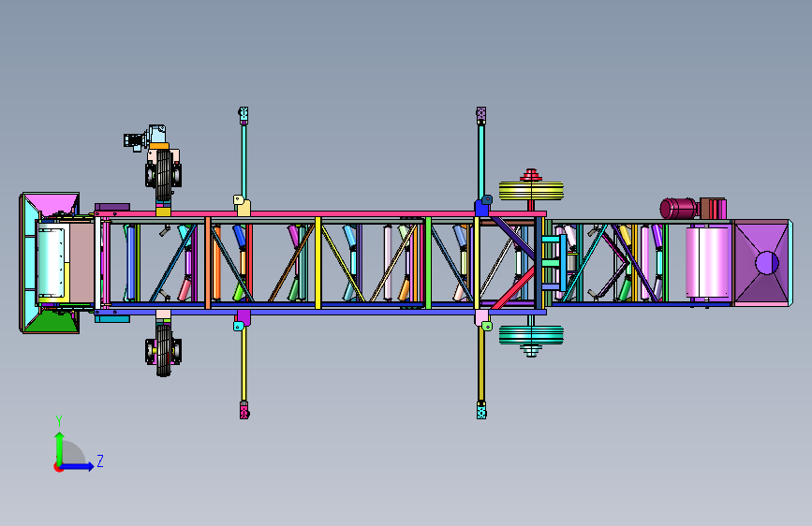The width and height of the screenshot is (812, 526).
Task: Select the cyan wheel below the frame
Action: (x=531, y=335)
